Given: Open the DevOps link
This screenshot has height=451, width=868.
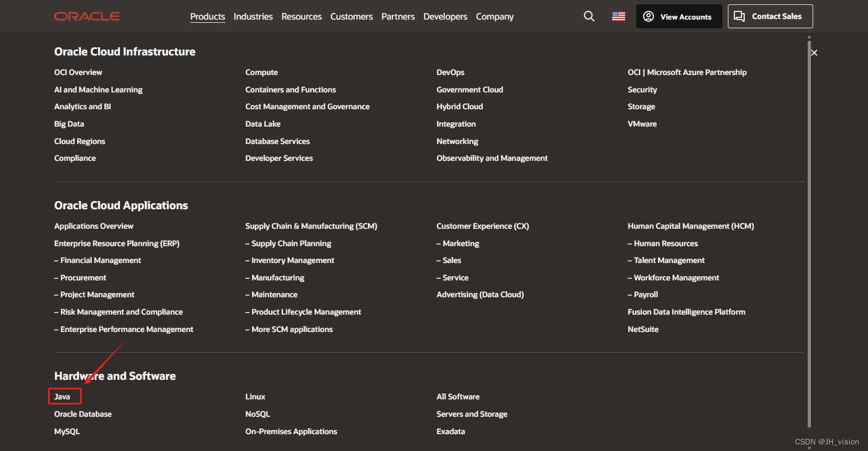Looking at the screenshot, I should (450, 72).
